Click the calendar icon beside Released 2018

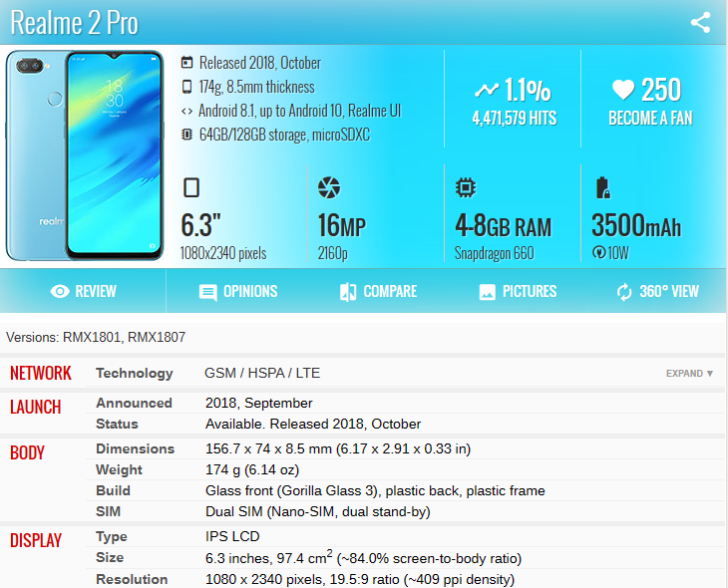pos(186,62)
